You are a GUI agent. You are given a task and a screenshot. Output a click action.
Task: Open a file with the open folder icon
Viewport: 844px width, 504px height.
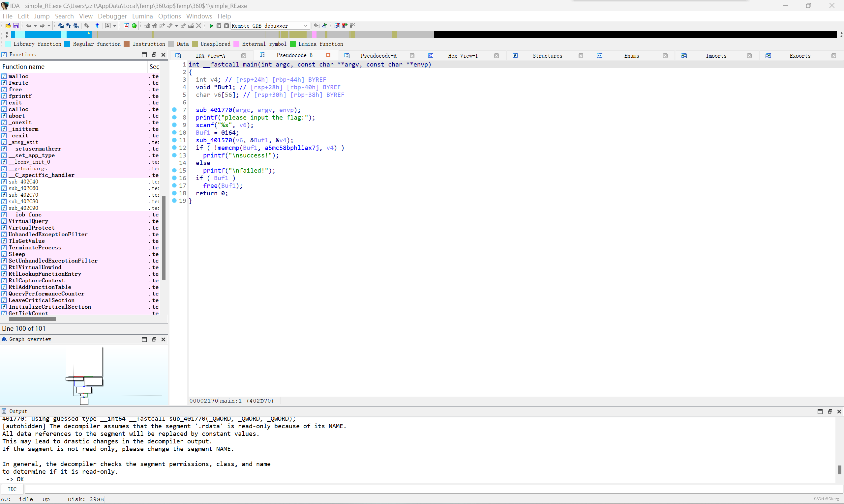(x=8, y=25)
